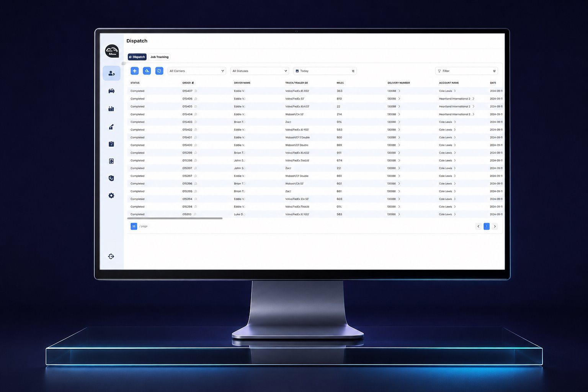Viewport: 588px width, 392px height.
Task: Click miles value 674
Action: click(339, 160)
